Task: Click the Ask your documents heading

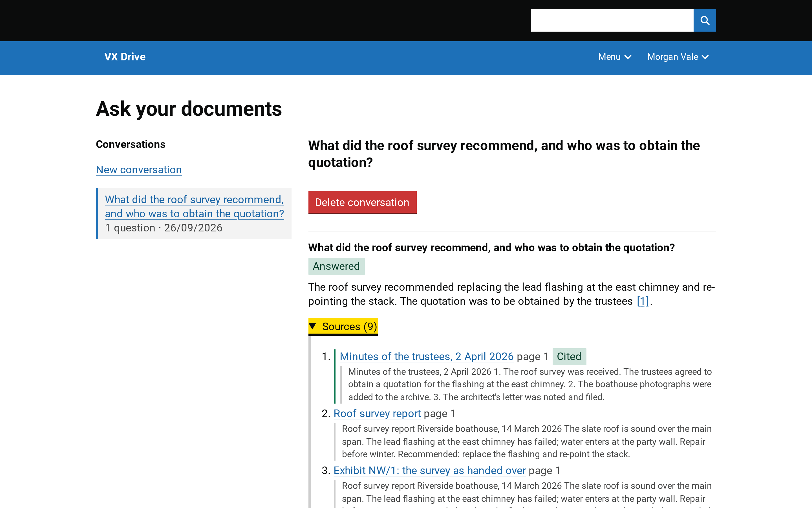Action: point(189,109)
